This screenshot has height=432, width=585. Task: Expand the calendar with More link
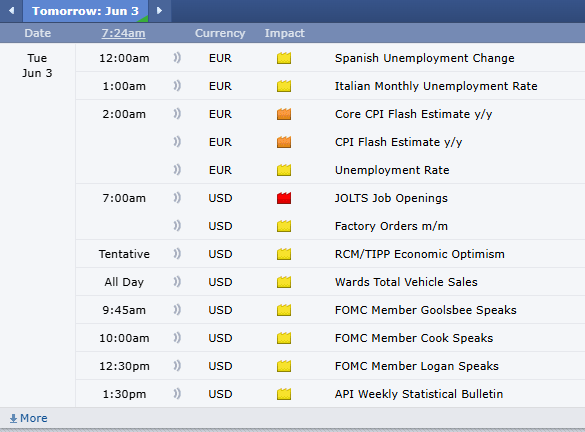click(29, 418)
